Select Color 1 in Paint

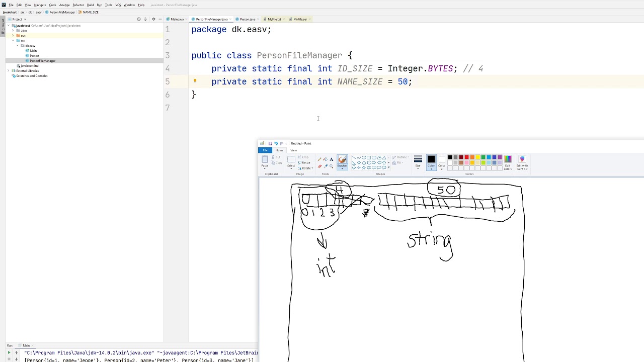(431, 162)
